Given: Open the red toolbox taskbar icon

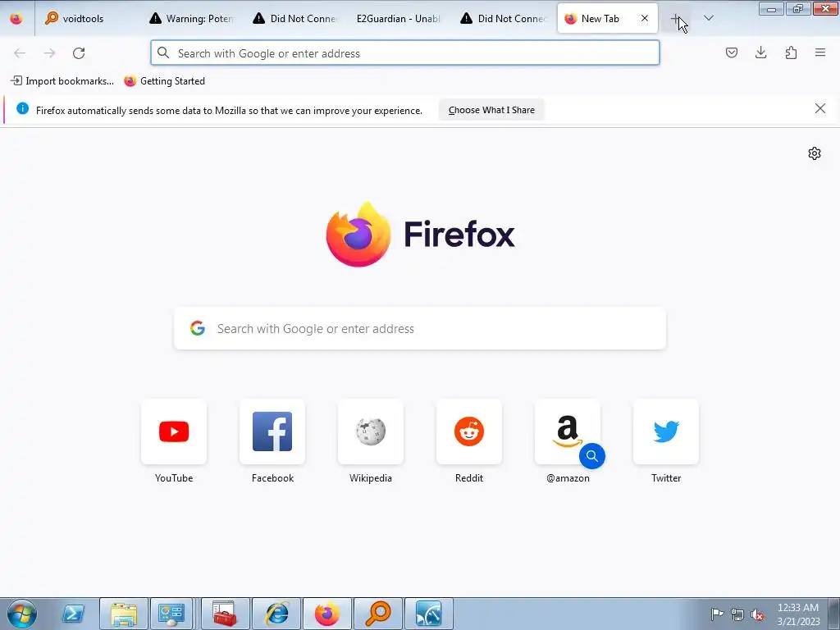Looking at the screenshot, I should pyautogui.click(x=225, y=614).
